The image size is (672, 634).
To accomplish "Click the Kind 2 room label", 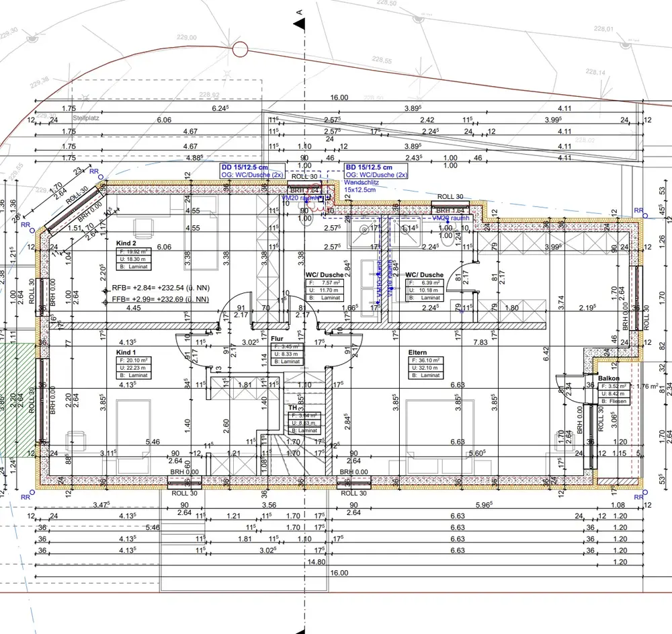I will [x=126, y=243].
